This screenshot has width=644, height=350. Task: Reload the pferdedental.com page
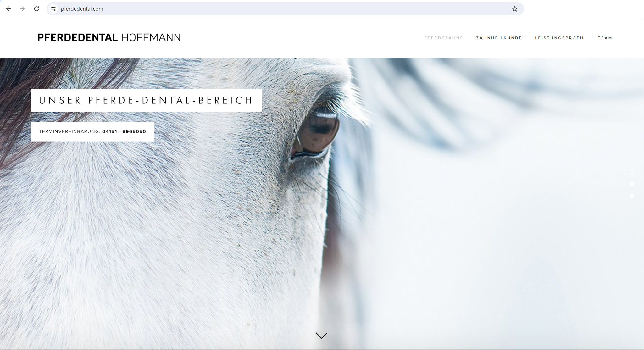click(x=36, y=9)
